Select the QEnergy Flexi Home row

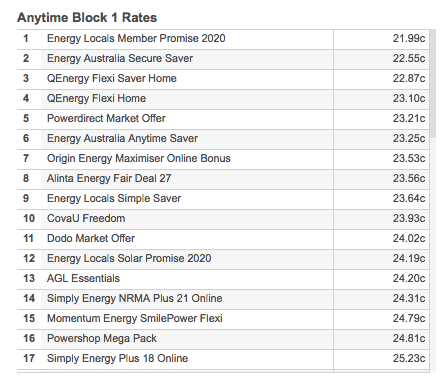coord(223,99)
